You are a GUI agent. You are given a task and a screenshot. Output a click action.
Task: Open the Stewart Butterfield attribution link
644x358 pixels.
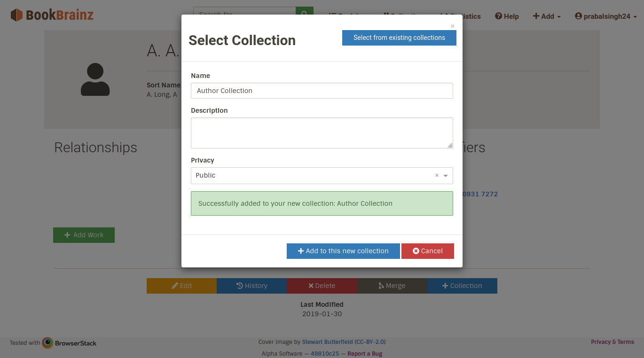point(327,342)
